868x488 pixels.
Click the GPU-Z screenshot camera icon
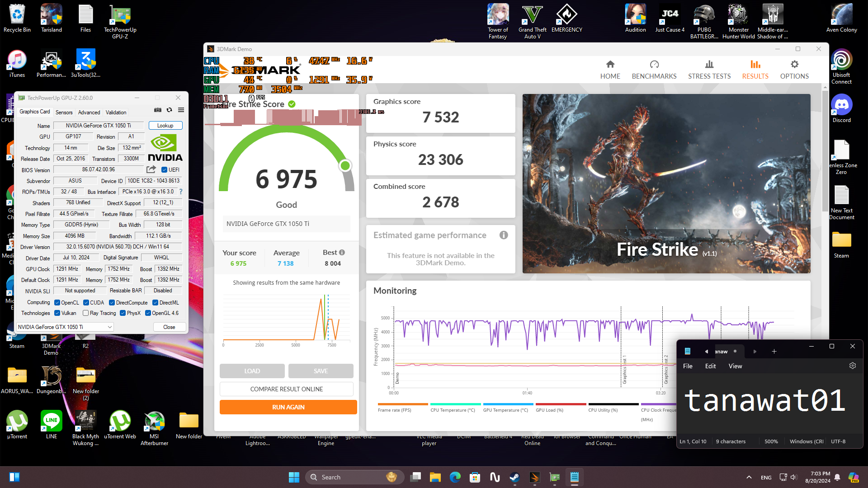point(157,110)
